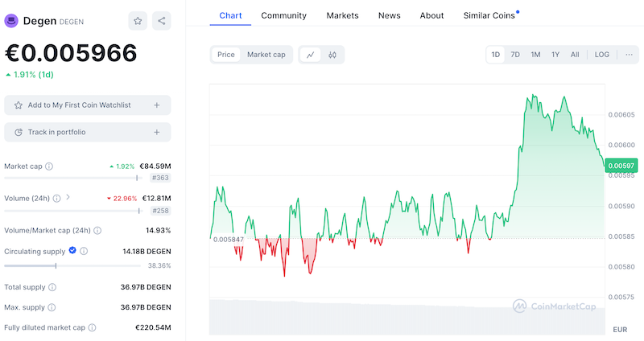Click info icon beside Volume/Market cap (24h)
Image resolution: width=644 pixels, height=341 pixels.
click(x=97, y=231)
